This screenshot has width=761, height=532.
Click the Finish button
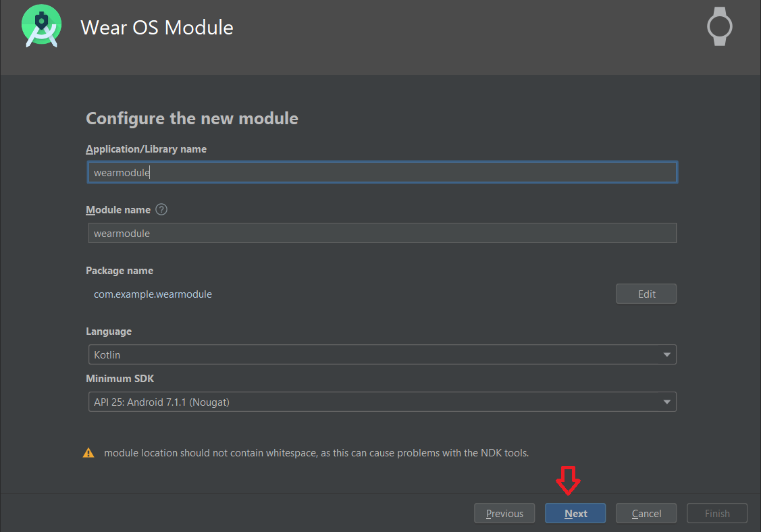(716, 513)
